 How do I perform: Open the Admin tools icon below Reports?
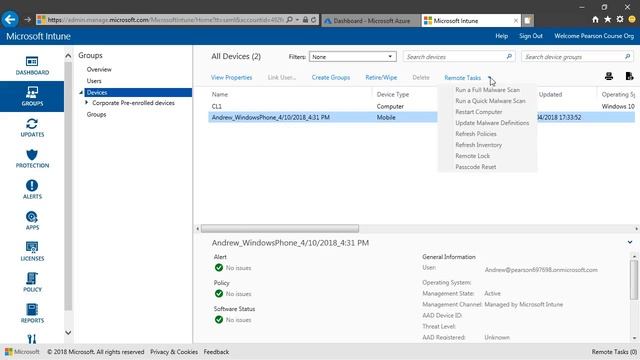32,339
